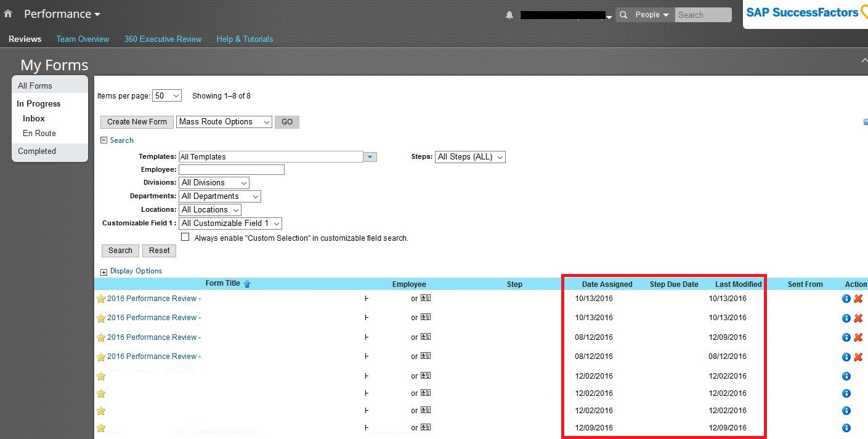Click the magnifier icon beside People
The image size is (868, 439).
(623, 15)
